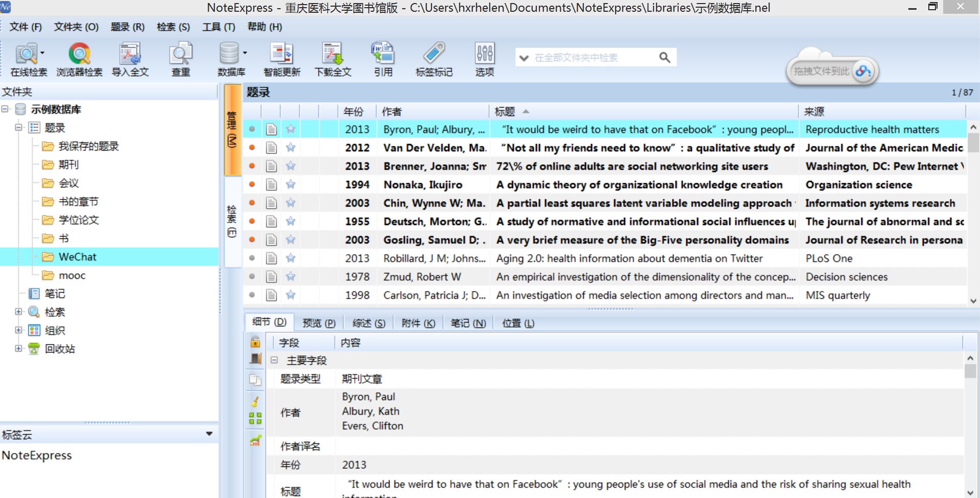Toggle read-status dot of Deutsch, Morton row

(x=252, y=222)
